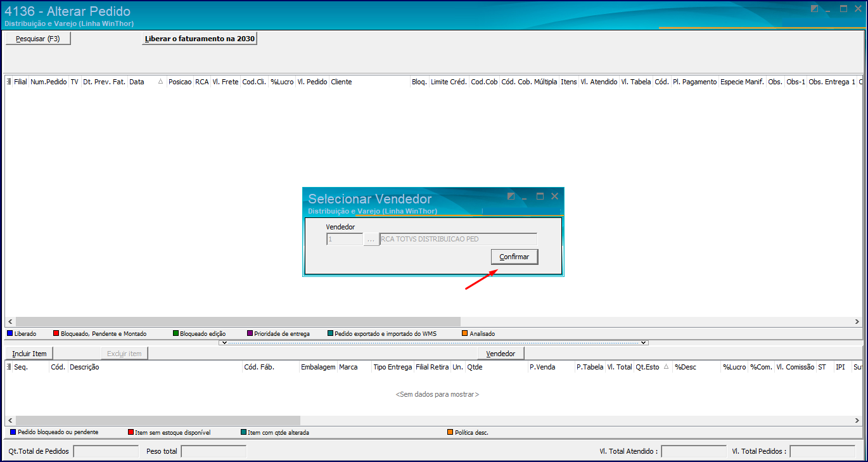Click Selecionar Vendedor dialog restore-style icon
The image size is (868, 462).
click(511, 196)
